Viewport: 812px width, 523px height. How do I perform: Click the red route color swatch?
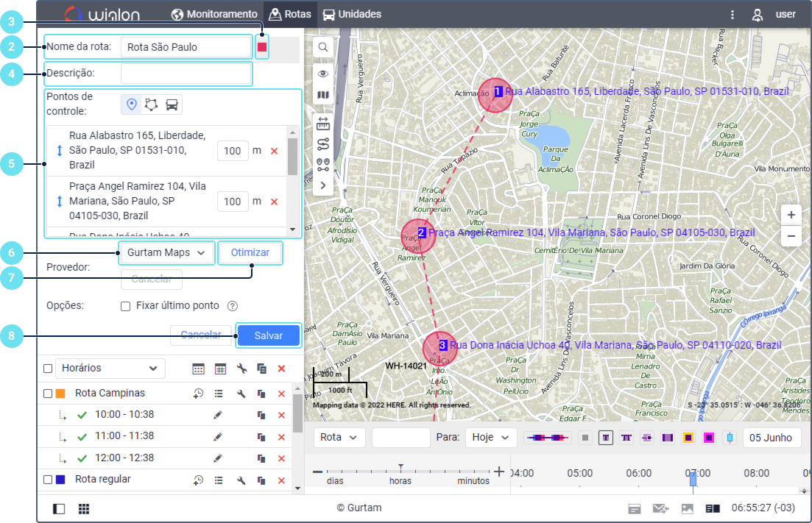pos(262,47)
